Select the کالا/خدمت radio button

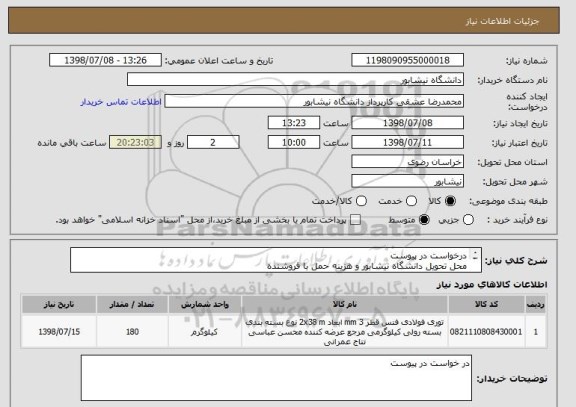pos(361,201)
